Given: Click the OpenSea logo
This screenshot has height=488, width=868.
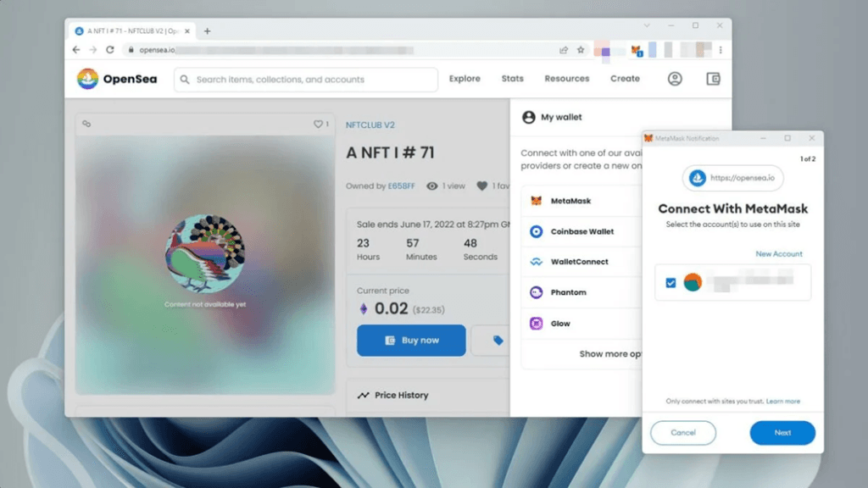Looking at the screenshot, I should [x=117, y=79].
